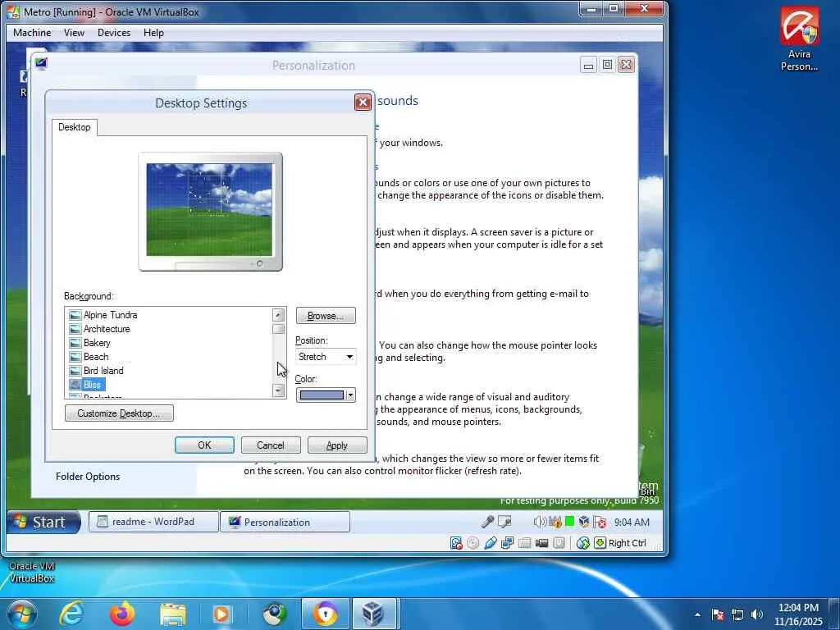The image size is (840, 630).
Task: Open Internet Explorer from host taskbar
Action: (x=71, y=614)
